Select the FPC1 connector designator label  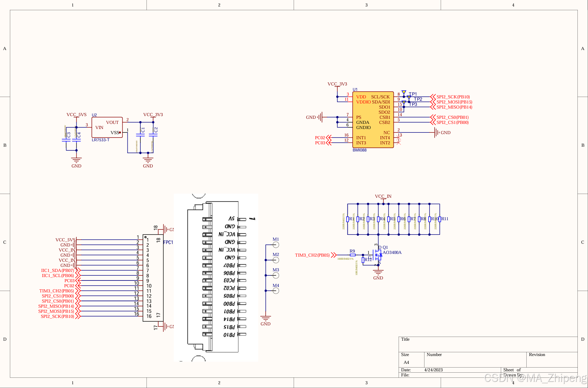168,242
